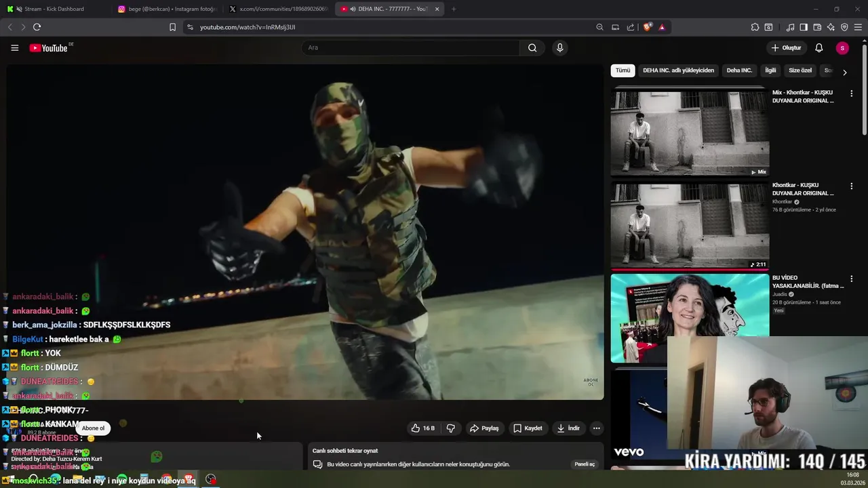Open a new browser tab
868x488 pixels.
tap(454, 9)
